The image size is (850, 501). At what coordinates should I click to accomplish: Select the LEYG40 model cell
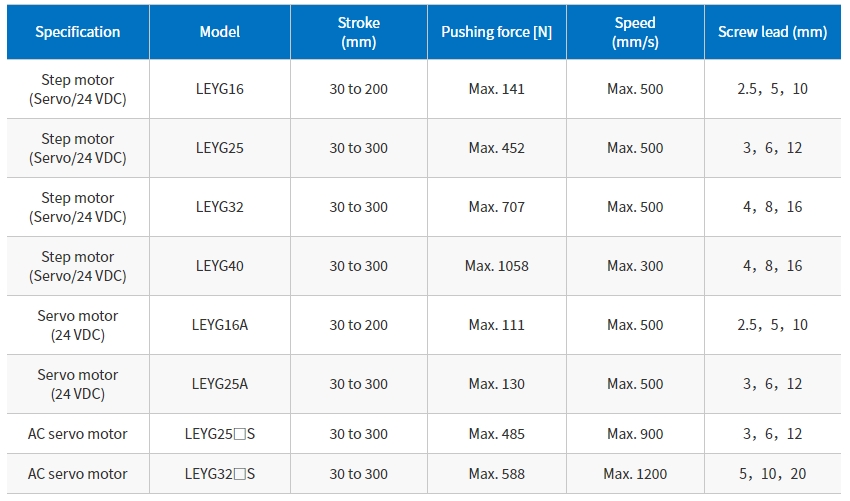220,266
